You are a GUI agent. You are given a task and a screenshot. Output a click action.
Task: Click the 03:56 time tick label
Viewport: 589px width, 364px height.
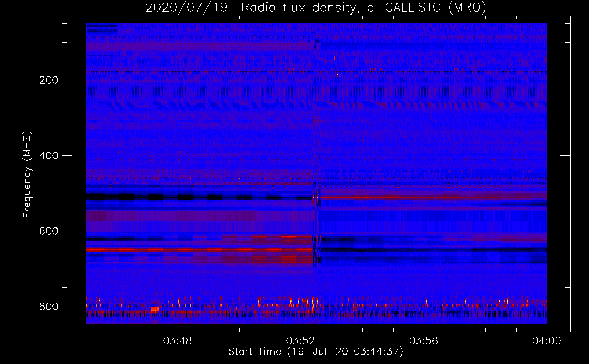coord(423,341)
